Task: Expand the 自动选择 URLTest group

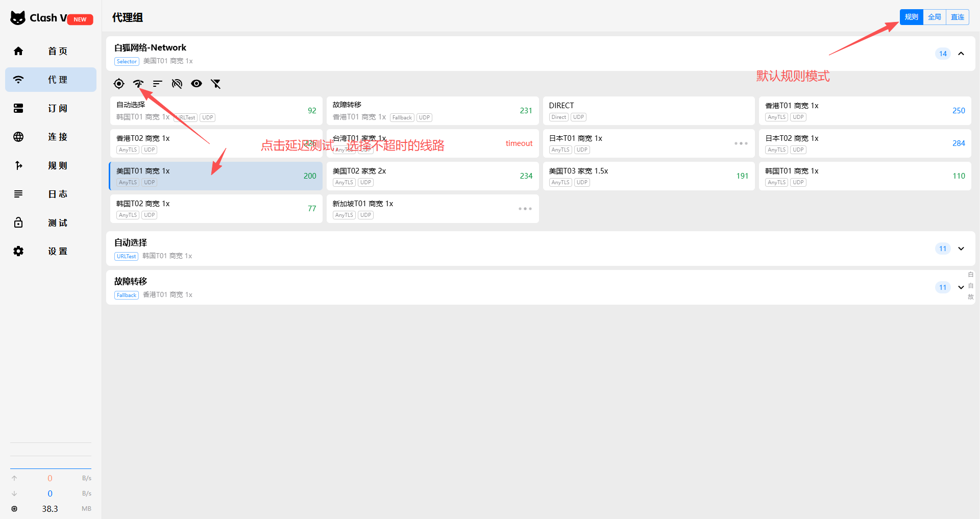Action: pos(961,249)
